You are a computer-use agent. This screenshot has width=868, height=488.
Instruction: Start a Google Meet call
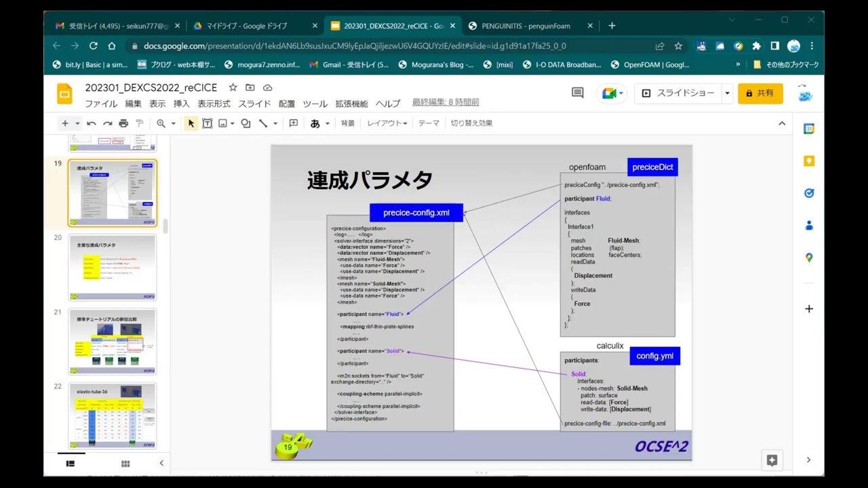coord(612,94)
